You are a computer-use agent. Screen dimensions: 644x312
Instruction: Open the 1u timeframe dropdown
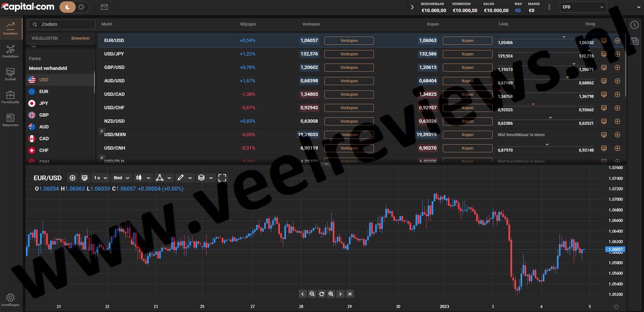pyautogui.click(x=100, y=178)
